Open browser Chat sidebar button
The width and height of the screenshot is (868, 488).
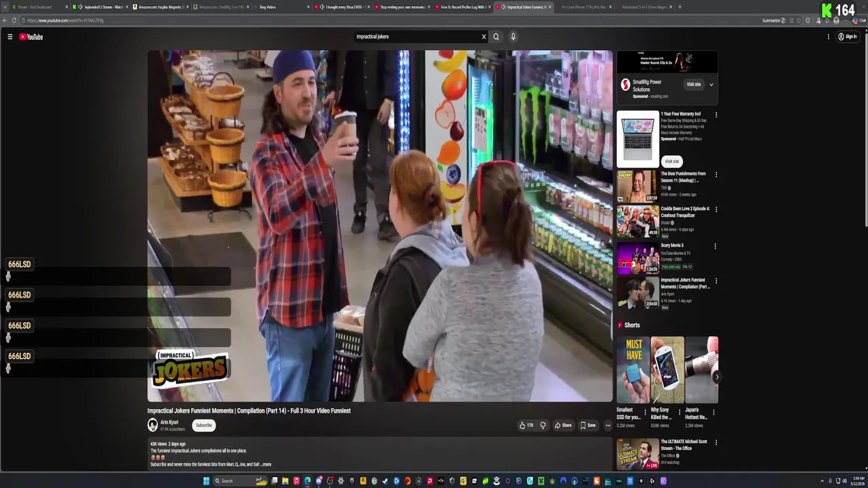(859, 20)
